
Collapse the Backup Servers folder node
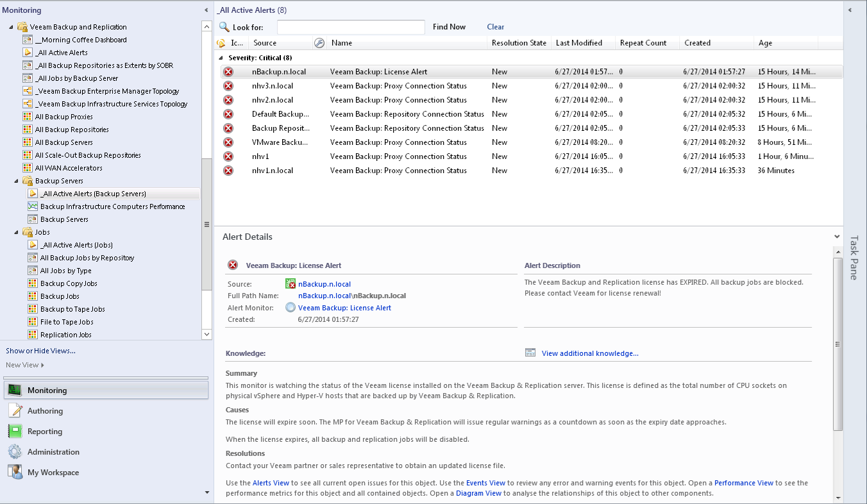click(x=17, y=181)
